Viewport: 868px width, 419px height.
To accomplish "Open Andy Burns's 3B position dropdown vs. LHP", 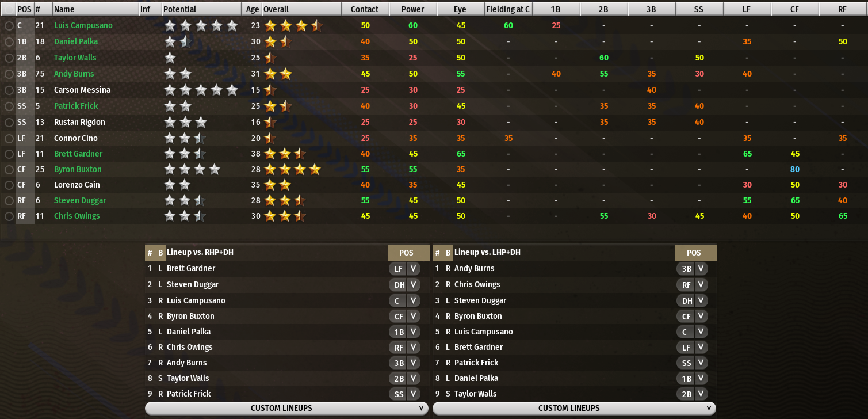I will (x=692, y=268).
